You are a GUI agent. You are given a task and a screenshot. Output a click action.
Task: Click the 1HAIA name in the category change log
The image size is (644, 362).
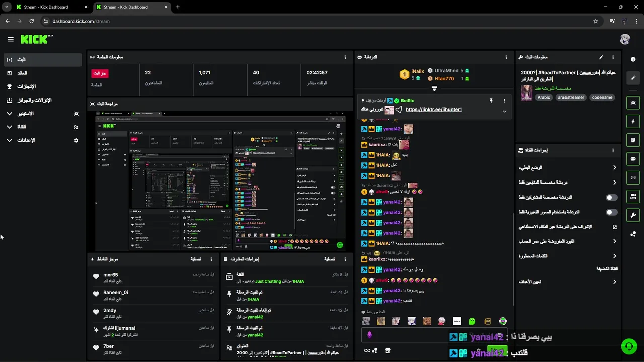[298, 281]
